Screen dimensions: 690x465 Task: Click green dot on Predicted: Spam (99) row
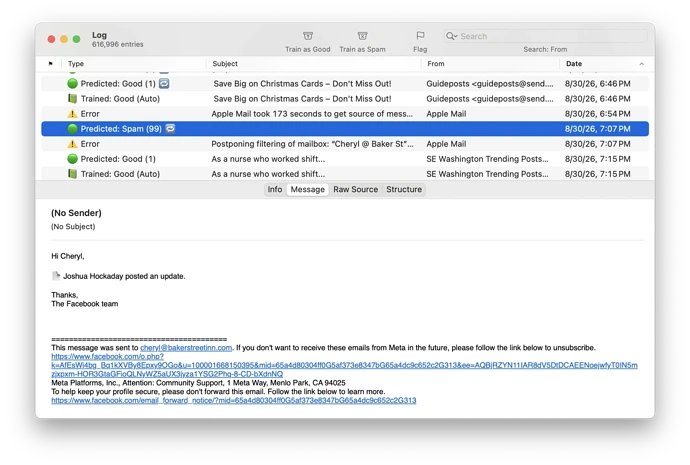tap(73, 129)
